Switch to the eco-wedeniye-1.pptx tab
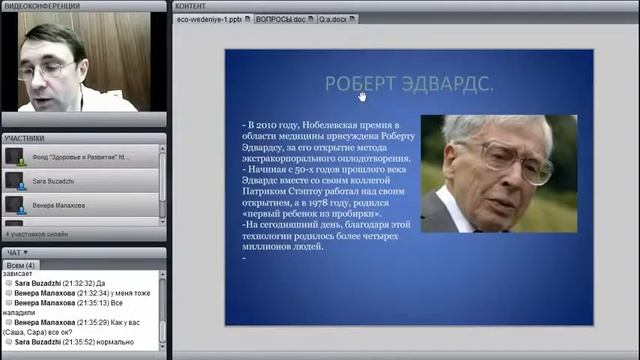The image size is (640, 360). pos(213,19)
